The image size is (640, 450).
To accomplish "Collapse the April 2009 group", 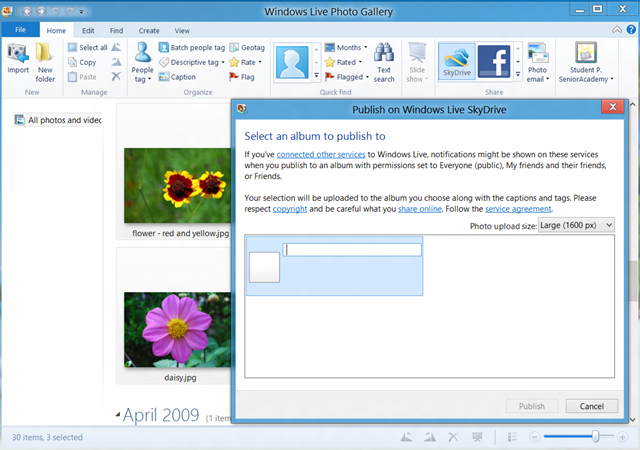I will coord(118,413).
